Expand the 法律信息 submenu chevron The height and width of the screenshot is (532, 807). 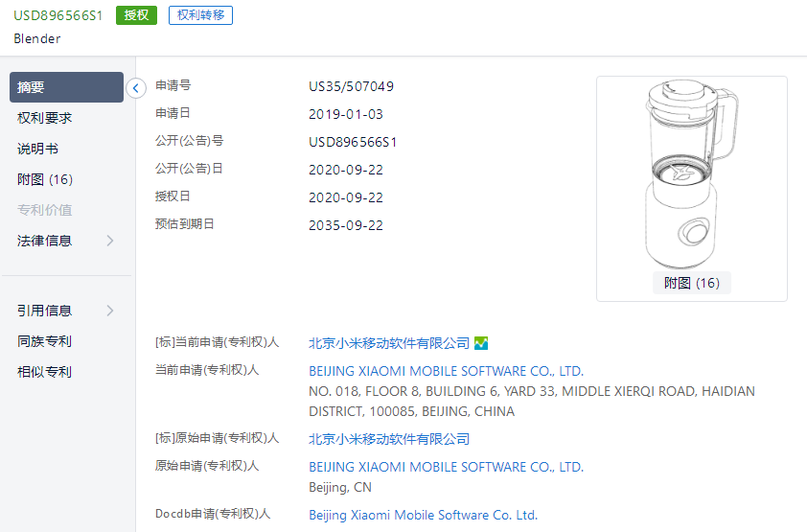point(109,241)
